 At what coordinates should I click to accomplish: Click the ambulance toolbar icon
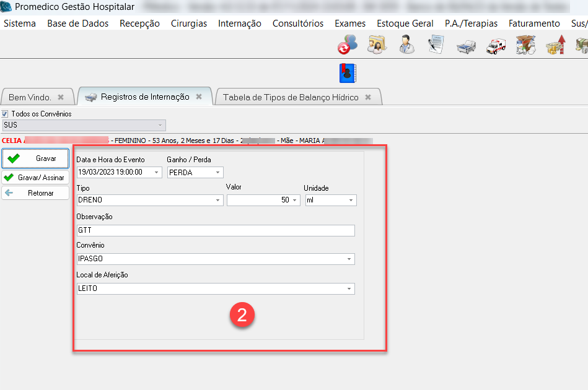(496, 45)
